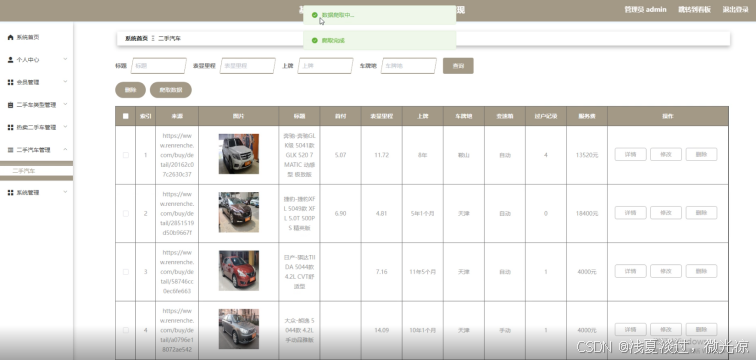Click the grid icon beside 会员管理

(10, 82)
